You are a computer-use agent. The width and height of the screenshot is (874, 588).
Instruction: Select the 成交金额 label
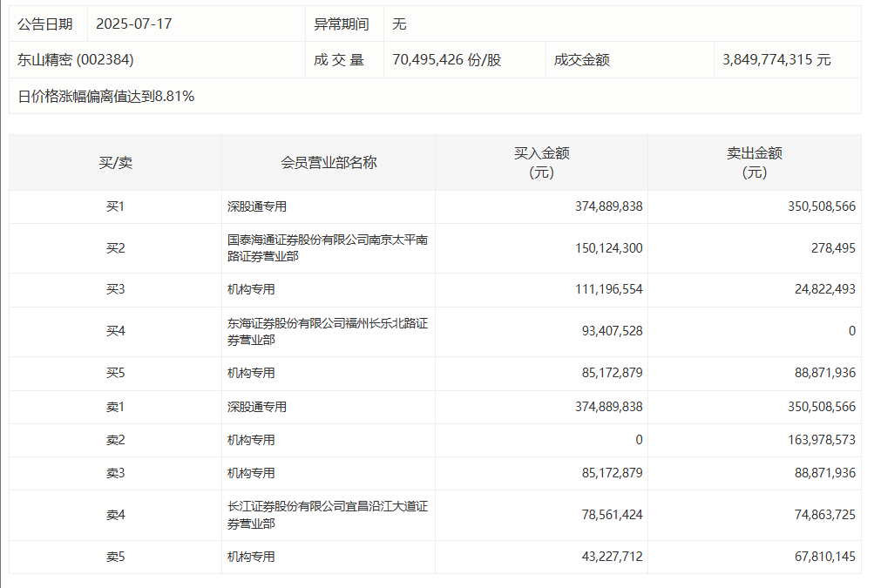581,59
